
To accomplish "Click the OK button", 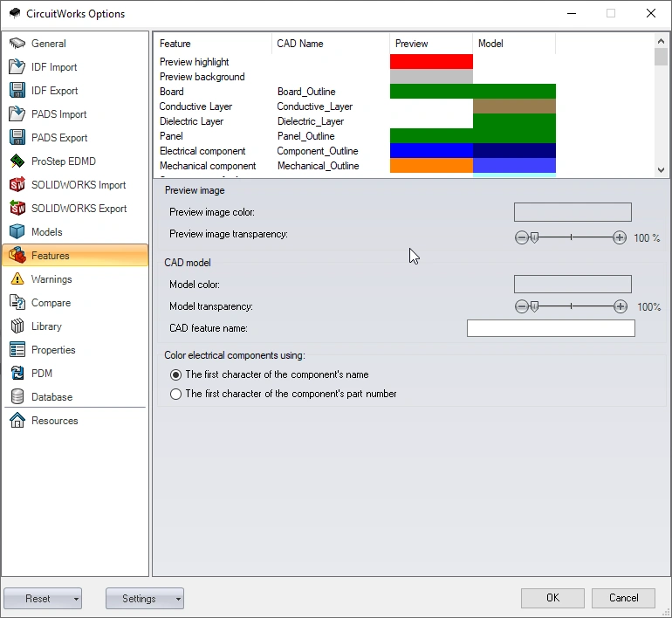I will click(x=552, y=598).
